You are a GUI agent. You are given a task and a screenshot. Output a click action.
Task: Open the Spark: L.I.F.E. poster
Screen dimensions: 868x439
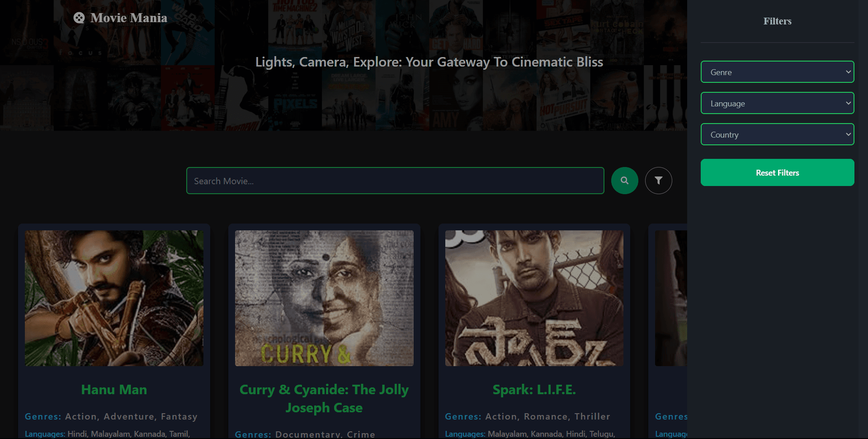pos(534,298)
